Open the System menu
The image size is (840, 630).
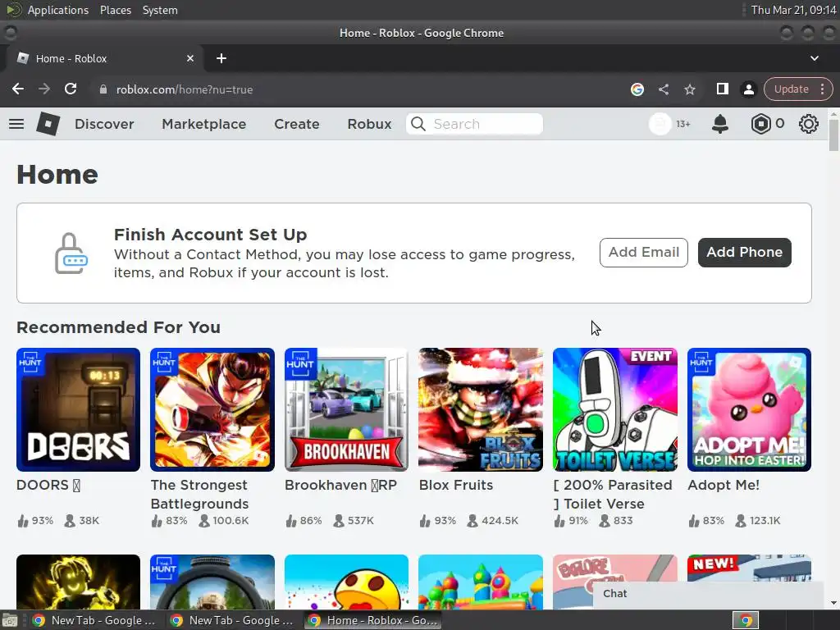point(160,10)
